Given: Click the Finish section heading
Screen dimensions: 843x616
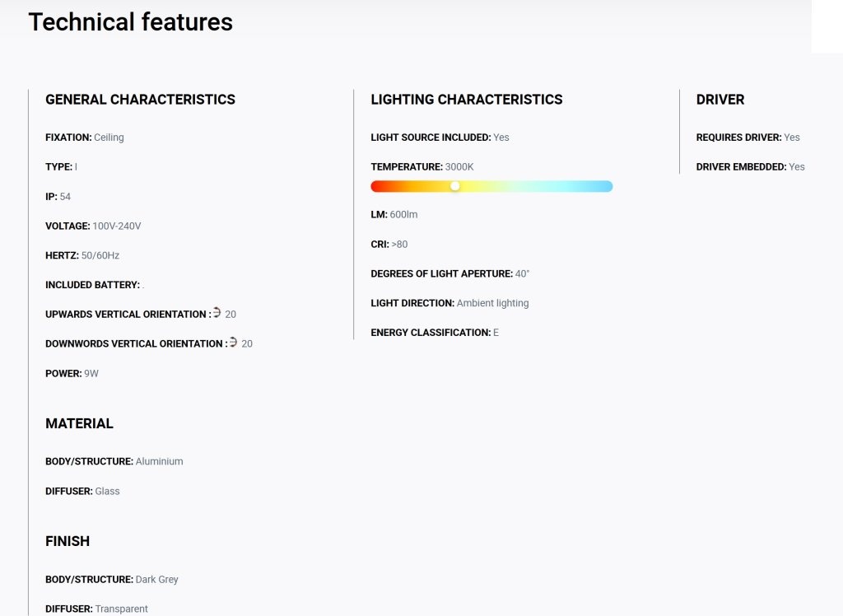Looking at the screenshot, I should 68,541.
